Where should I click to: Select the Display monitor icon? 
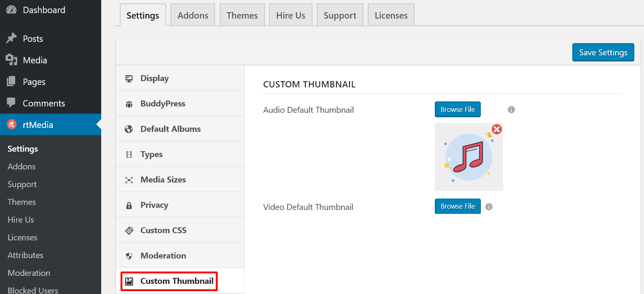click(x=129, y=78)
